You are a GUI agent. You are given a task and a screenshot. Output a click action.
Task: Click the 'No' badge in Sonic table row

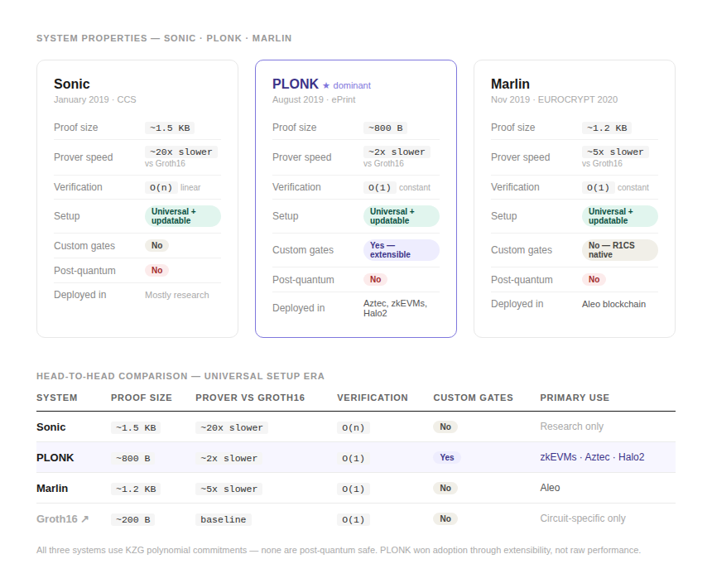point(445,427)
